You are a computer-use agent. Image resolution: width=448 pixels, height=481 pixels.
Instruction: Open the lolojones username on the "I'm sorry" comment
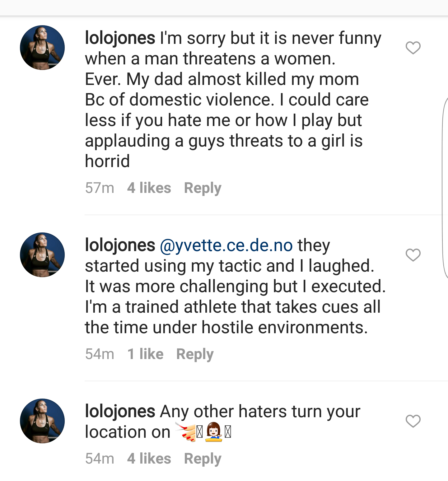coord(120,38)
